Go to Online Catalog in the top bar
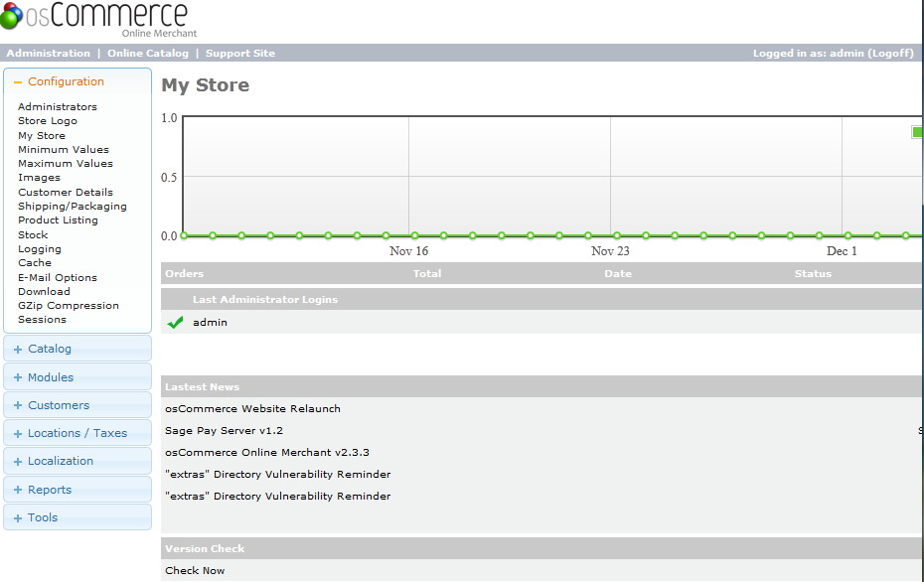The image size is (924, 582). (x=147, y=54)
